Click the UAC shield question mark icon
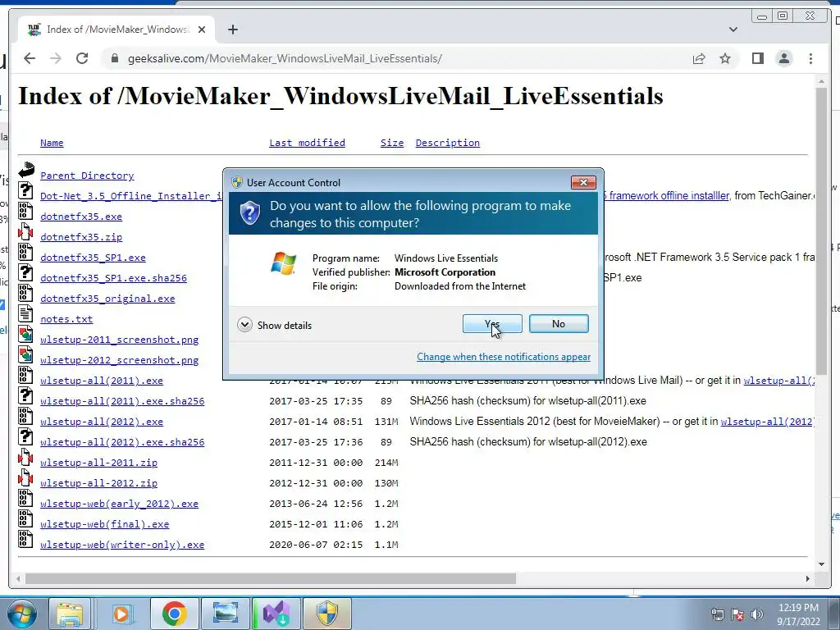Screen dimensions: 840x630 click(249, 213)
